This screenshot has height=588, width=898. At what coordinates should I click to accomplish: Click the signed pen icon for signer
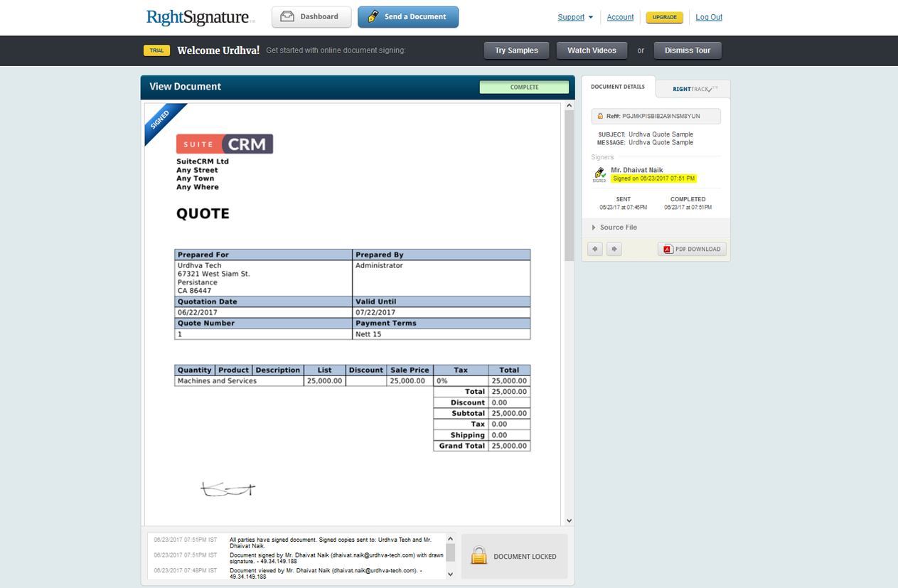click(x=599, y=174)
